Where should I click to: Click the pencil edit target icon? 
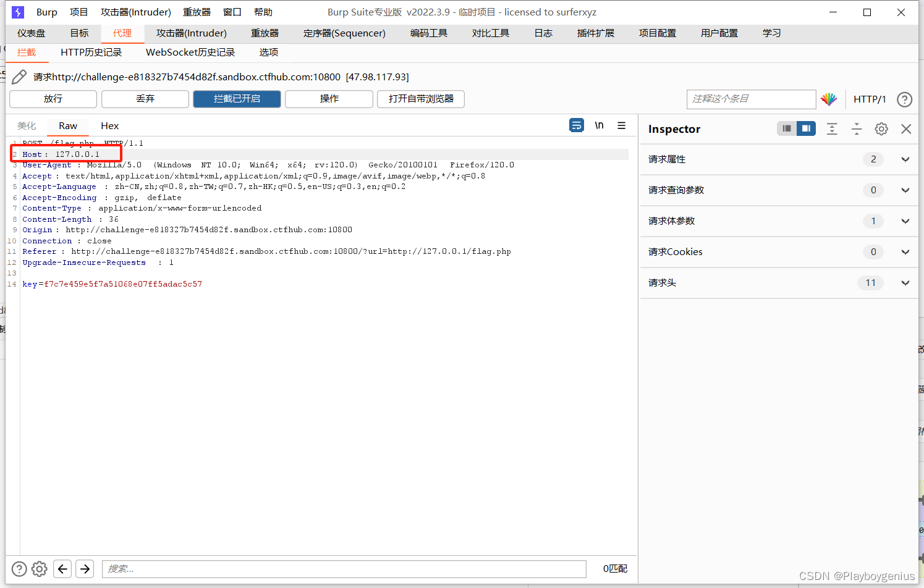19,77
